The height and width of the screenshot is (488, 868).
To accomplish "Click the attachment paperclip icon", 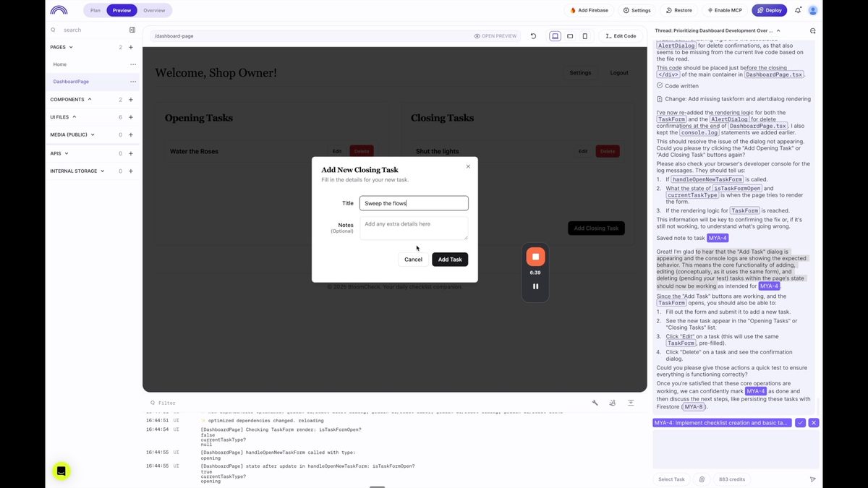I will pos(702,479).
